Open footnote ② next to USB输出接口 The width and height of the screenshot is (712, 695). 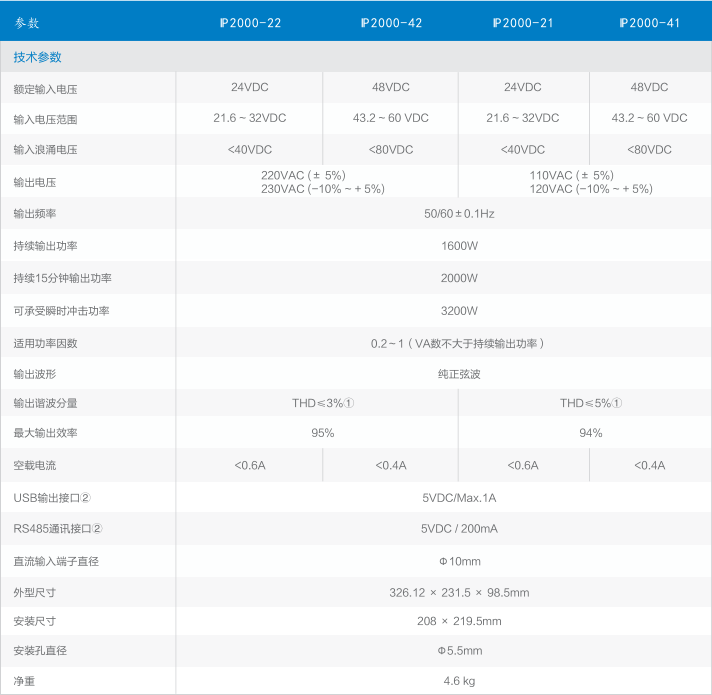pyautogui.click(x=86, y=498)
